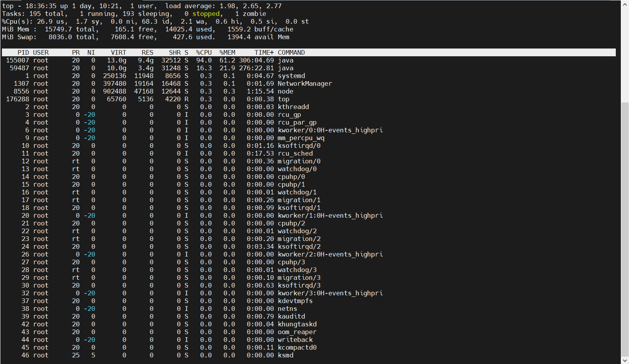This screenshot has width=629, height=364.
Task: Click the khungtaskd process name
Action: (x=297, y=324)
